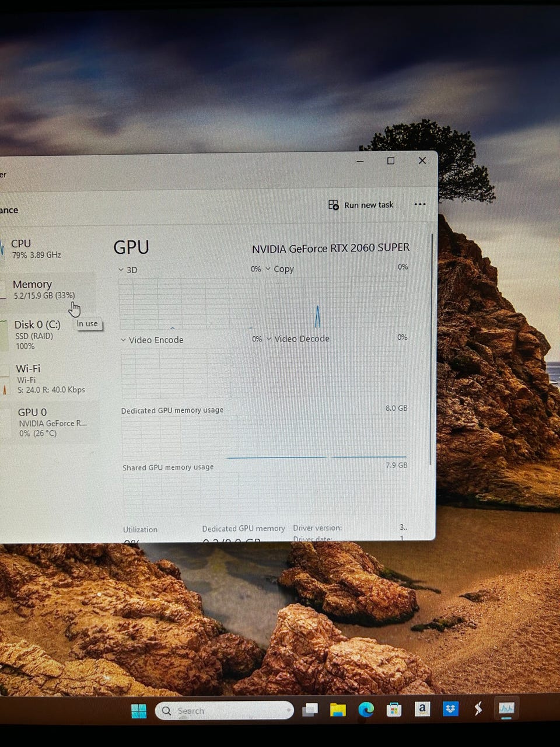Click the Utilization label
This screenshot has height=747, width=560.
pyautogui.click(x=140, y=529)
